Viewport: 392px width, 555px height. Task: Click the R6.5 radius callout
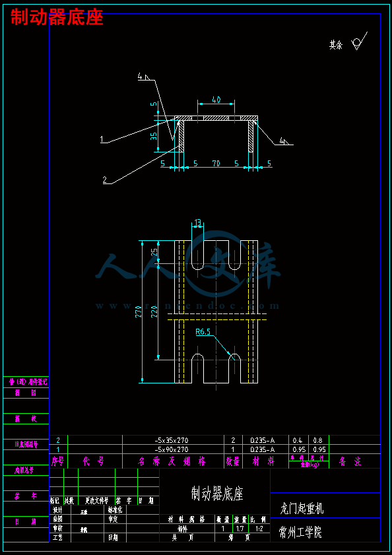(x=203, y=332)
